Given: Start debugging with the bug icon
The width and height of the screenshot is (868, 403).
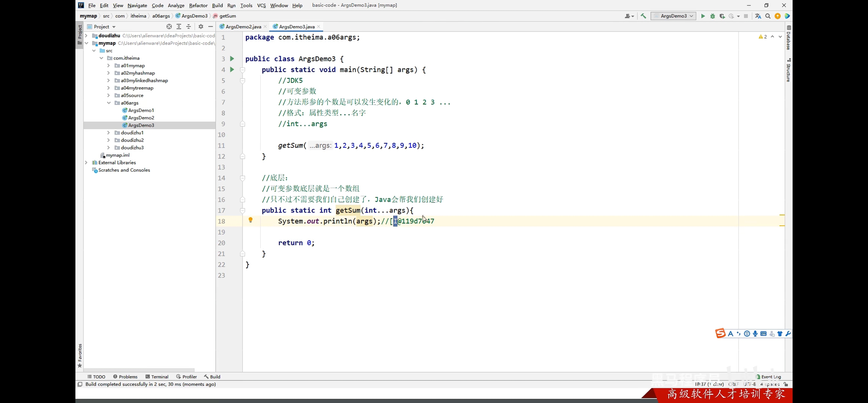Looking at the screenshot, I should click(712, 16).
